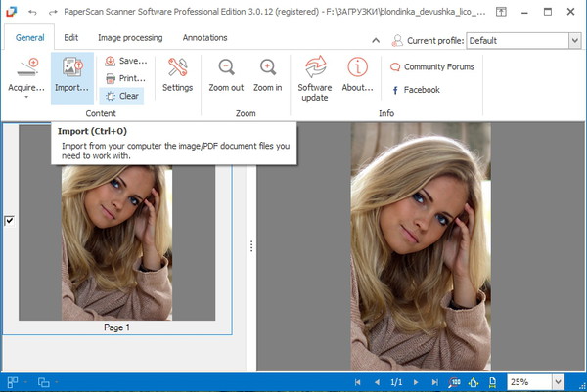This screenshot has width=587, height=392.
Task: Open the Current profile dropdown
Action: pos(572,41)
